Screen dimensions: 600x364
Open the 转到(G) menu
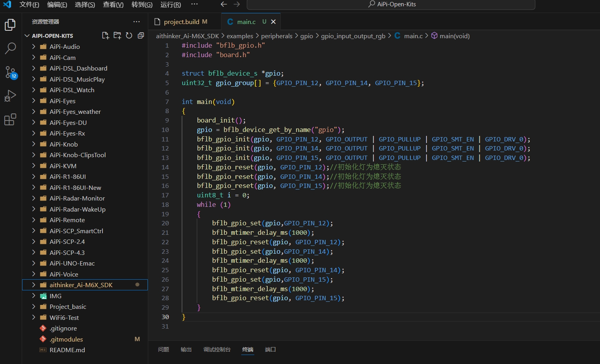pyautogui.click(x=142, y=4)
